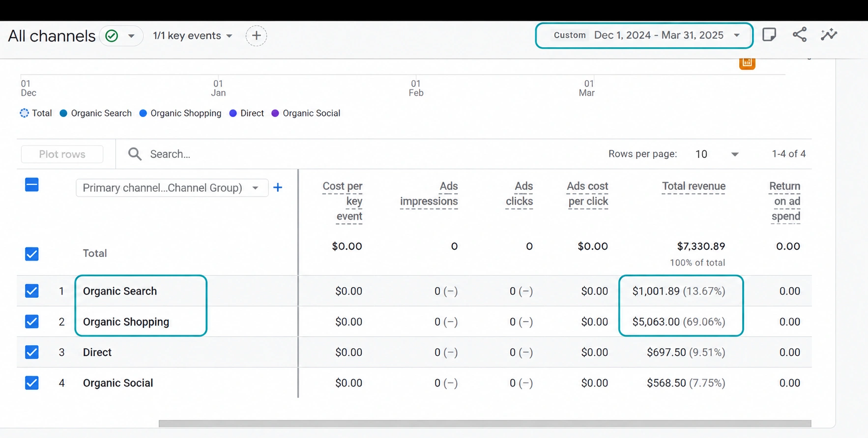Click the Organic Search legend dot
The width and height of the screenshot is (868, 438).
point(63,113)
